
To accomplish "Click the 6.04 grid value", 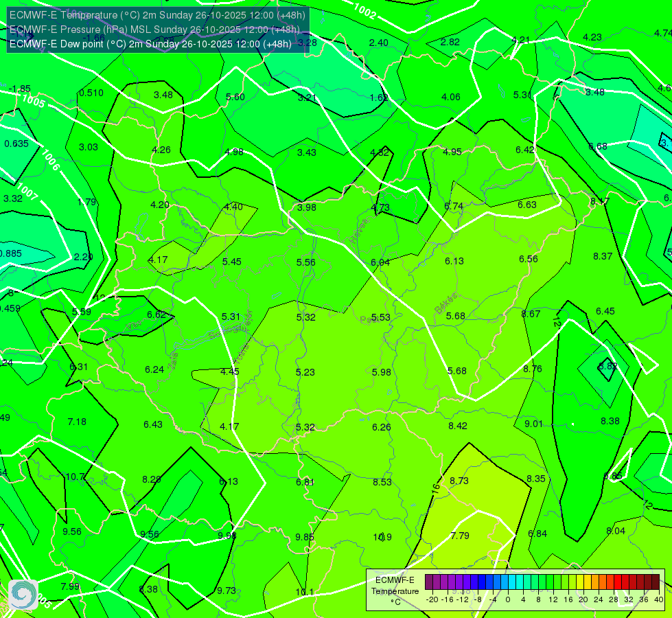I will [380, 262].
